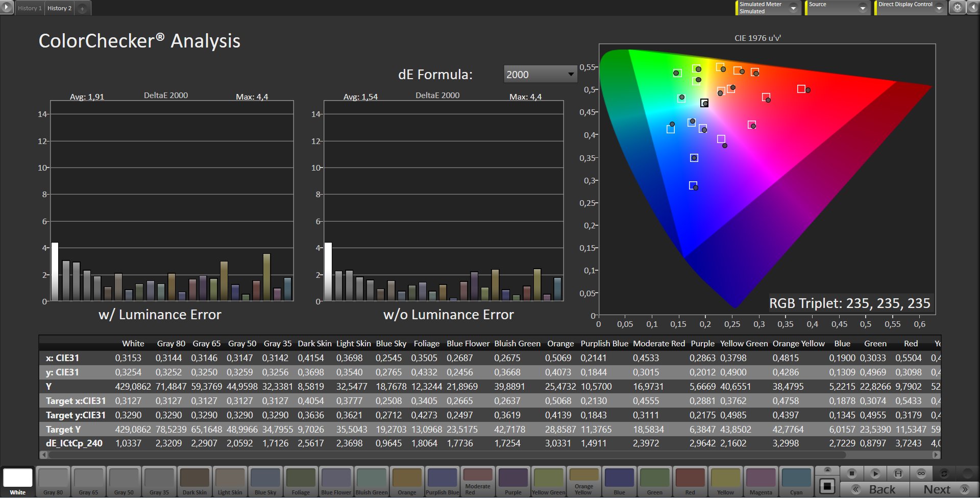Switch to the History 2 tab
Image resolution: width=980 pixels, height=498 pixels.
(60, 8)
